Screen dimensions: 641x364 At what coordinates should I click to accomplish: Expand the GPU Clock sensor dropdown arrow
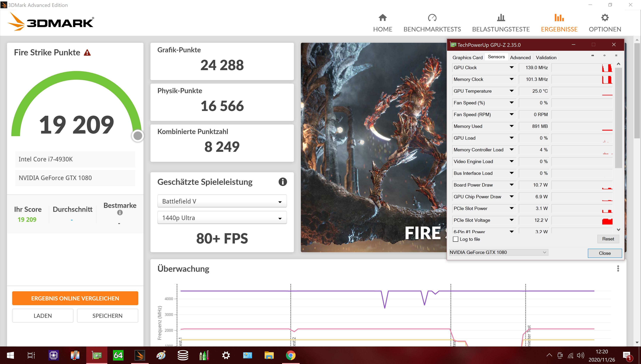(511, 67)
